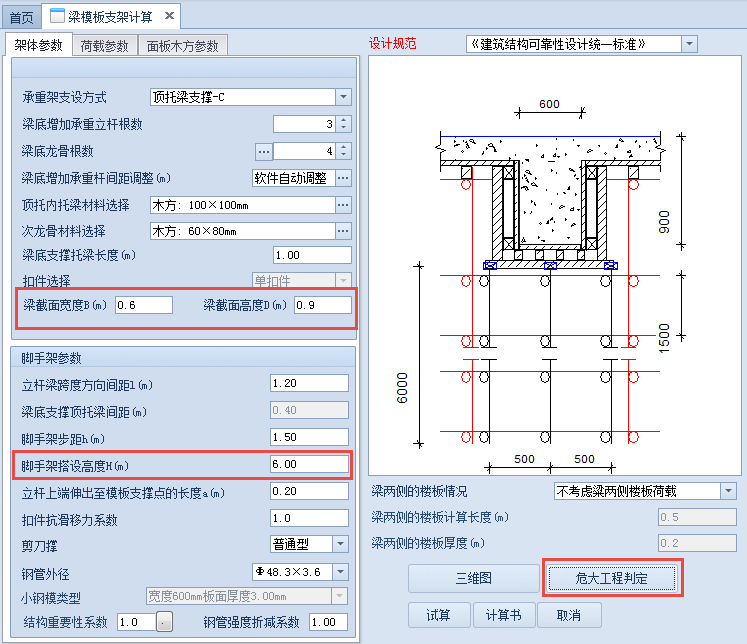
Task: Click the 计算书 button
Action: pos(503,614)
